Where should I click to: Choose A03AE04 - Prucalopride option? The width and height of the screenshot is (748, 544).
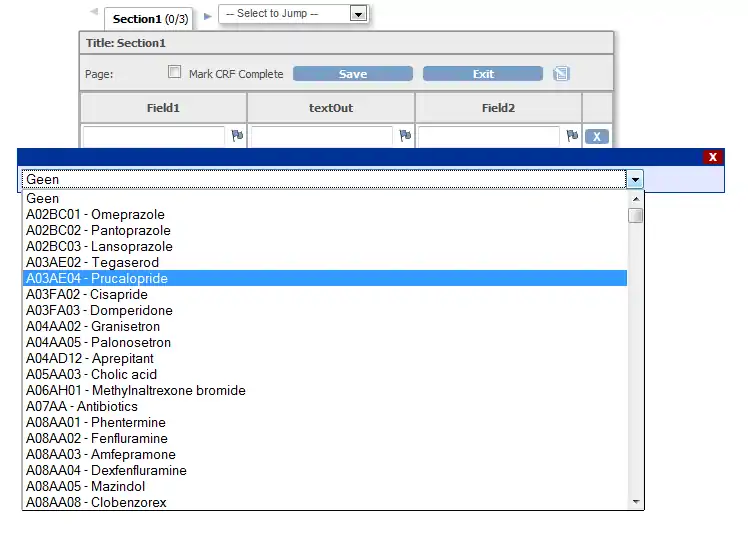tap(97, 279)
